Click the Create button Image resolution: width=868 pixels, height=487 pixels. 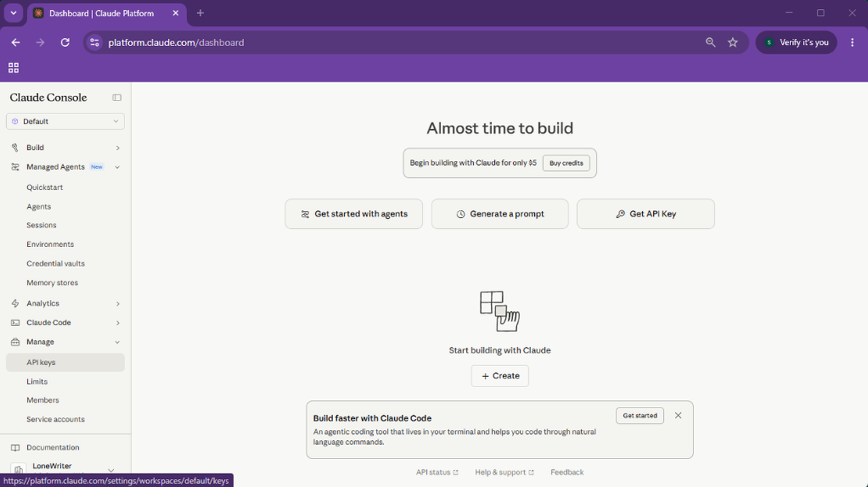coord(500,376)
